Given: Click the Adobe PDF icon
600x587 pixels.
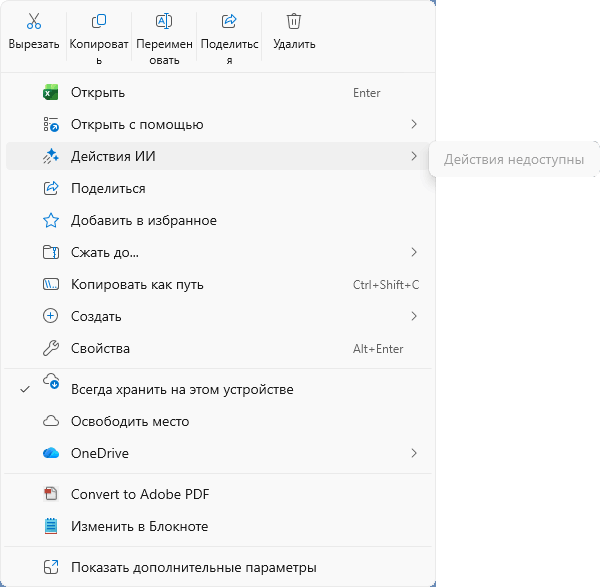Looking at the screenshot, I should pos(51,494).
